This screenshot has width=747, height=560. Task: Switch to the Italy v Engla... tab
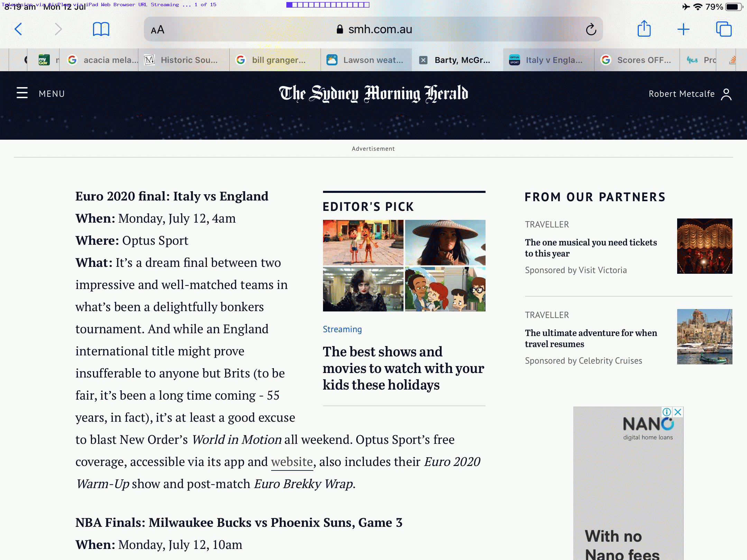point(548,60)
